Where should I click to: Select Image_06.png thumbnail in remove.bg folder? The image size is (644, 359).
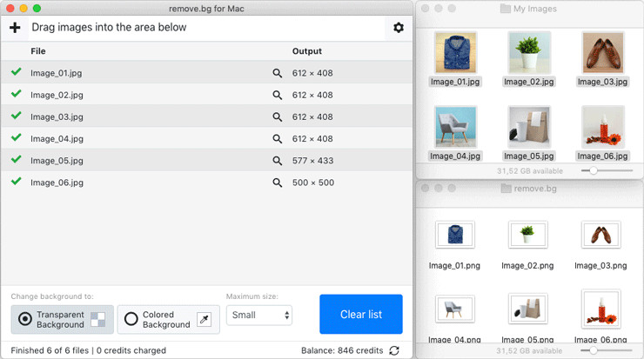point(600,308)
